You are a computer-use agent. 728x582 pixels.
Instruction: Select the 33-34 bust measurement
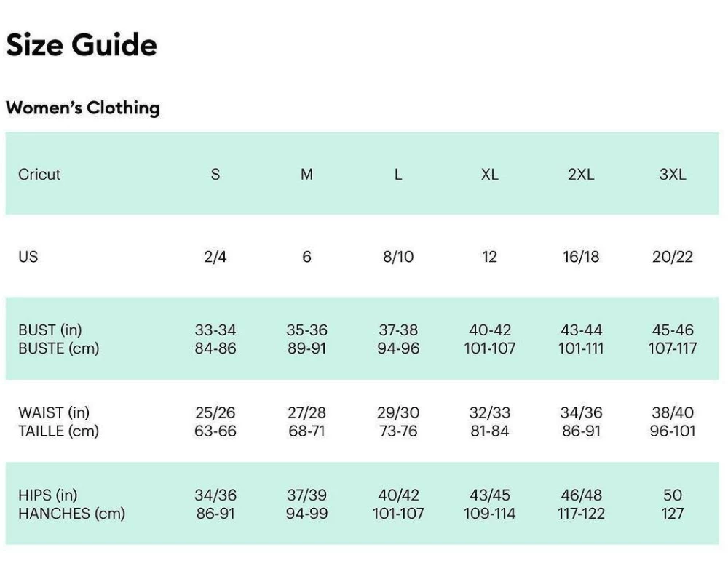pos(215,330)
